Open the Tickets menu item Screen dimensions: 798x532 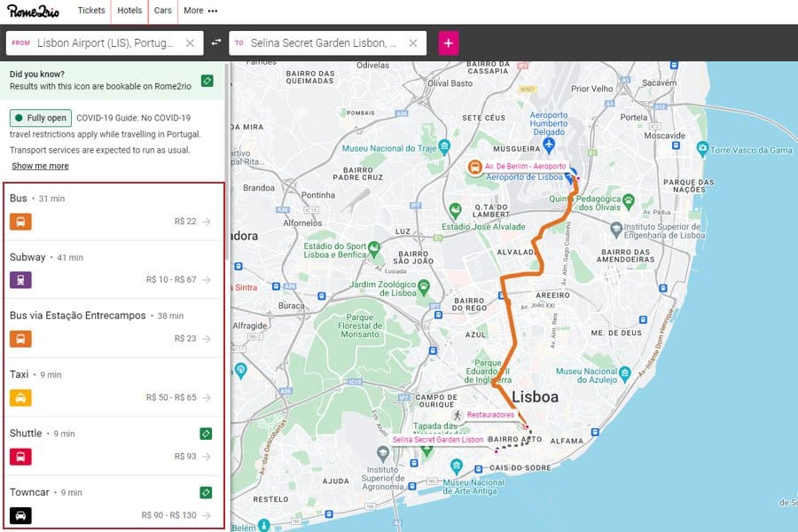91,10
